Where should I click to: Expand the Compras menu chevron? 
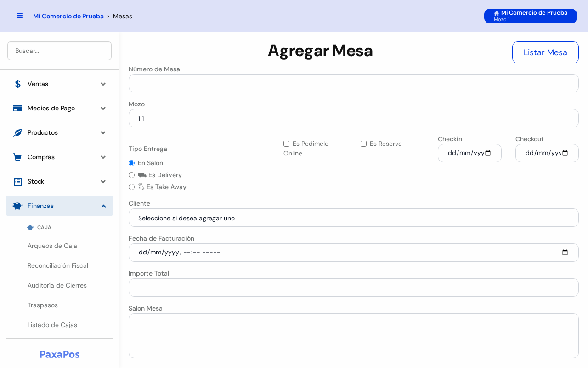pyautogui.click(x=103, y=157)
